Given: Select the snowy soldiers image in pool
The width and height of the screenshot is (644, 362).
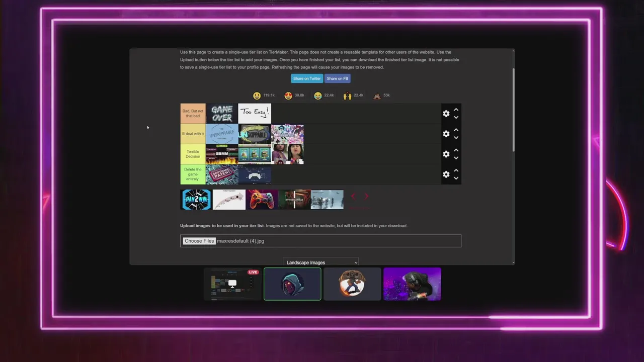Looking at the screenshot, I should coord(327,200).
